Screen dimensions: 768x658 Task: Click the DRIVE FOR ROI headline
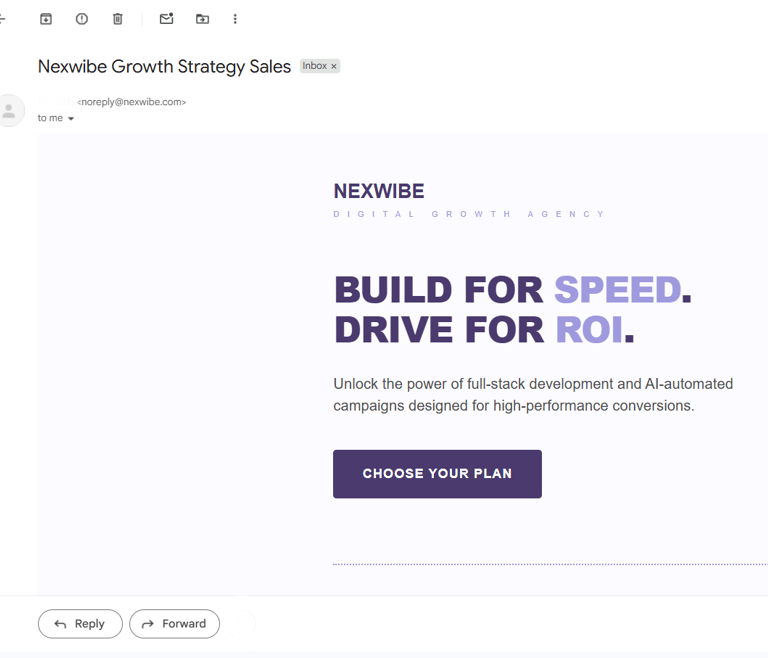pyautogui.click(x=484, y=329)
